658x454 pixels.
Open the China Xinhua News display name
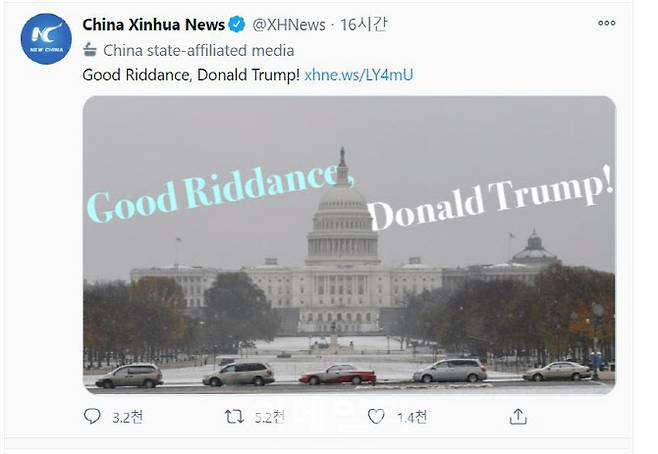(153, 24)
